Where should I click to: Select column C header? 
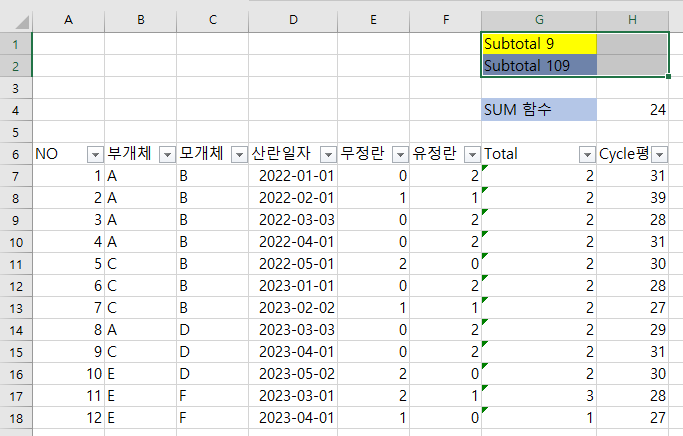213,20
